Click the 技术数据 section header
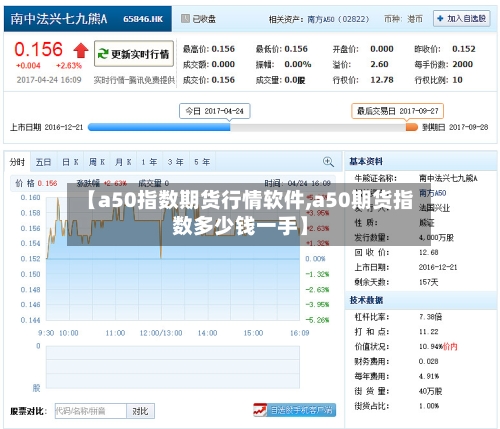Screen dimensions: 500x429 (x=366, y=300)
